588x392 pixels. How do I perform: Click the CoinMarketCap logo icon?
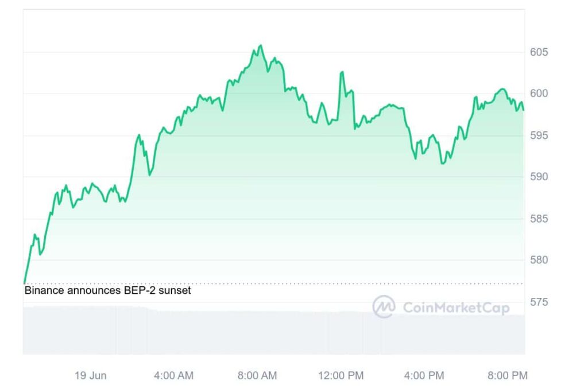(x=384, y=307)
